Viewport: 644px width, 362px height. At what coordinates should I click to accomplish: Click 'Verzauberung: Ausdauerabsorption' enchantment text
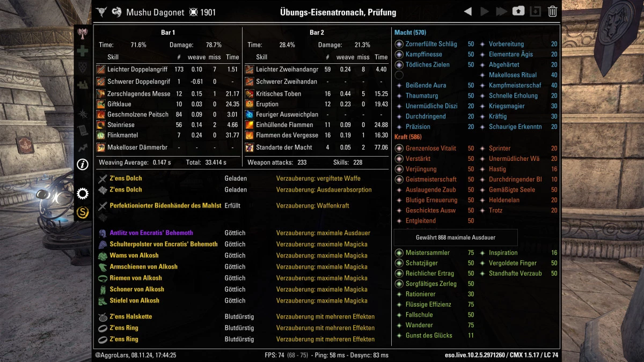(324, 189)
